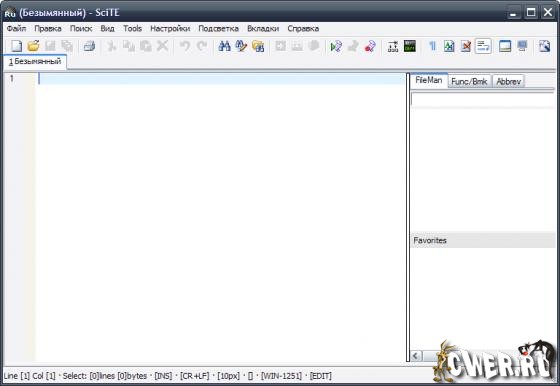This screenshot has width=560, height=386.
Task: Click 'Select: [0]lines [0]bytes' status text
Action: tap(105, 376)
